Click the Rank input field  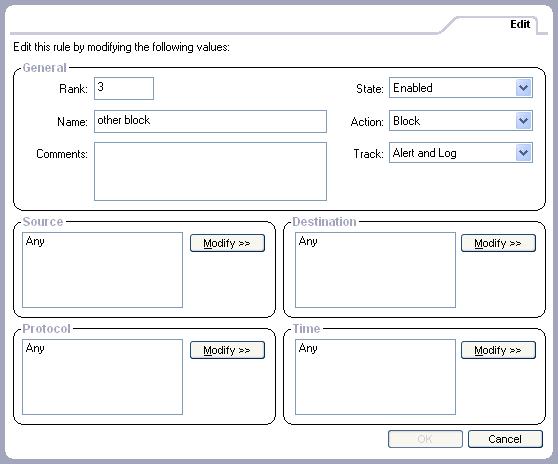click(x=124, y=88)
